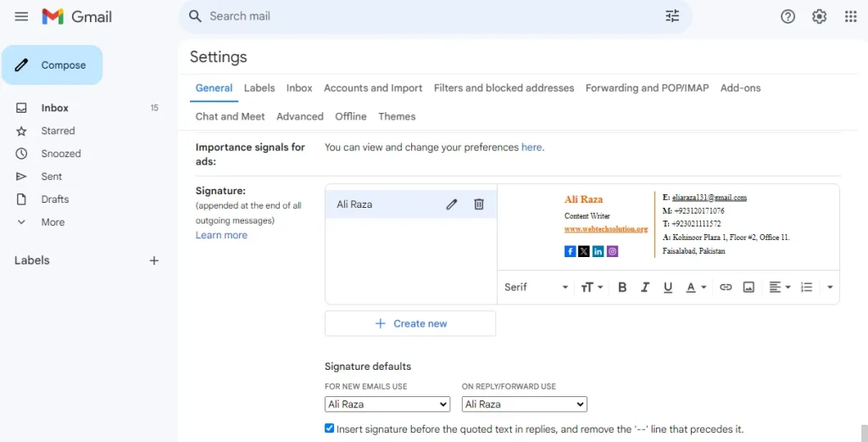This screenshot has height=442, width=868.
Task: Click the vertical scrollbar thumb
Action: tap(864, 434)
